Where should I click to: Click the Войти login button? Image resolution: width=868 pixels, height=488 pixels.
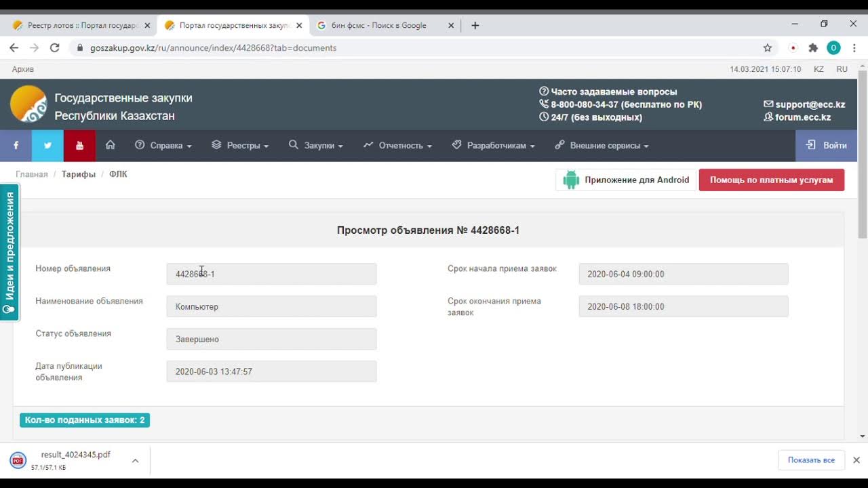826,145
